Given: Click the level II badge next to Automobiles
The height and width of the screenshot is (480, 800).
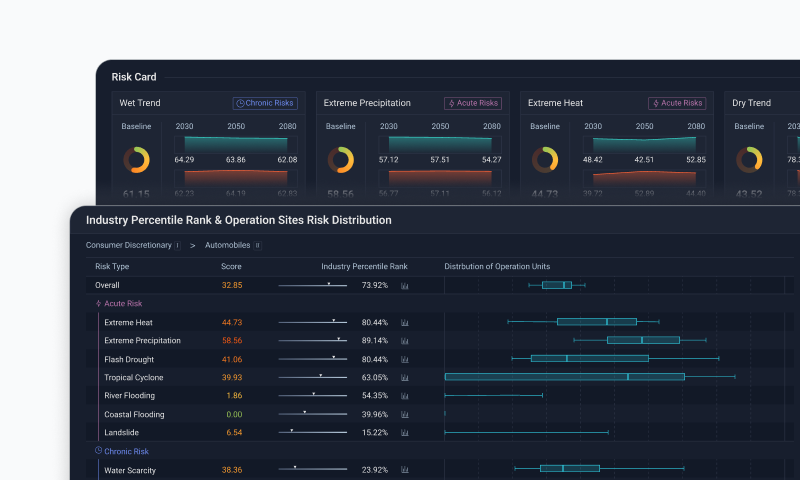Looking at the screenshot, I should [258, 245].
